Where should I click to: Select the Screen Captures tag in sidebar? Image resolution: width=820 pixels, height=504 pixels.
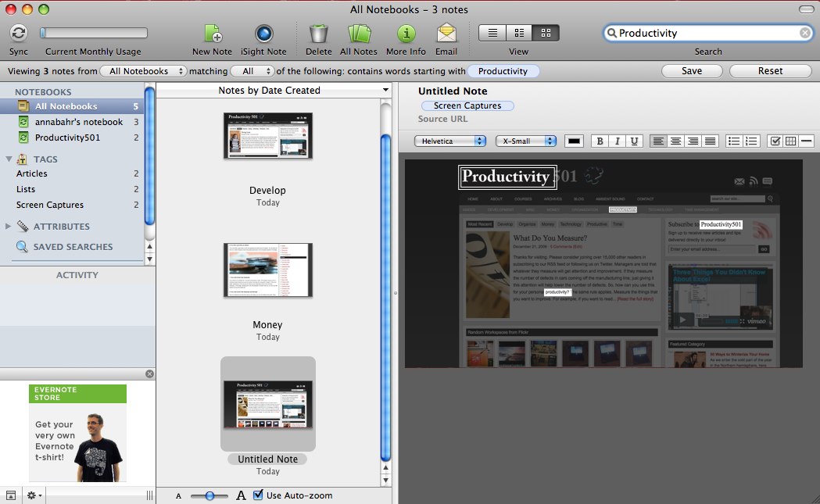coord(72,205)
